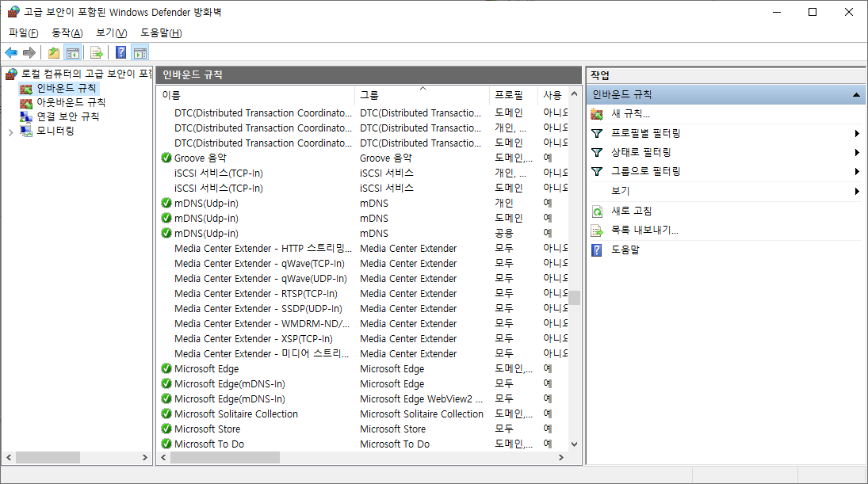The height and width of the screenshot is (484, 868).
Task: Click the 도움말 icon in actions pane
Action: tap(597, 250)
